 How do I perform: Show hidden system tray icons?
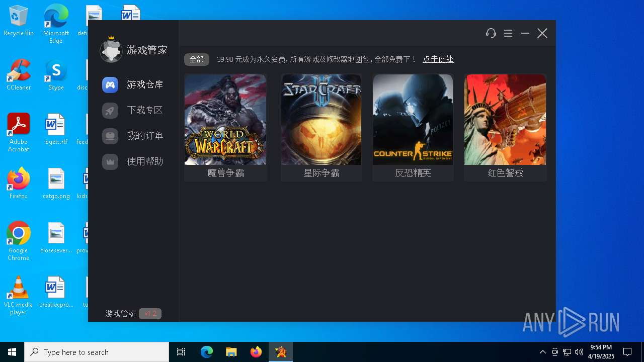coord(542,352)
